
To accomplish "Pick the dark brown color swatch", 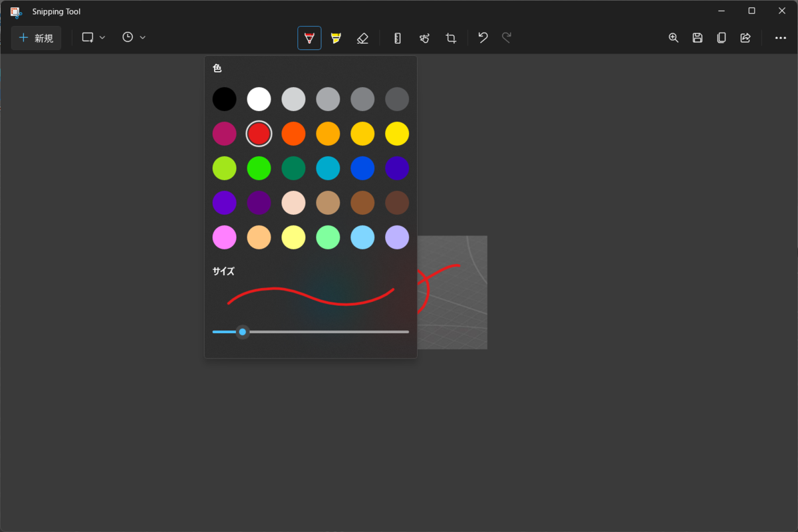I will (397, 203).
